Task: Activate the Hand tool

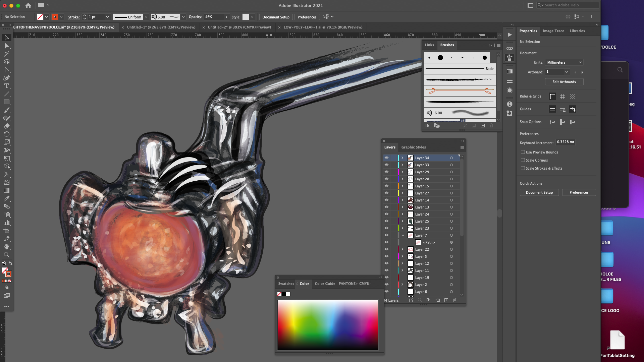Action: [x=6, y=247]
